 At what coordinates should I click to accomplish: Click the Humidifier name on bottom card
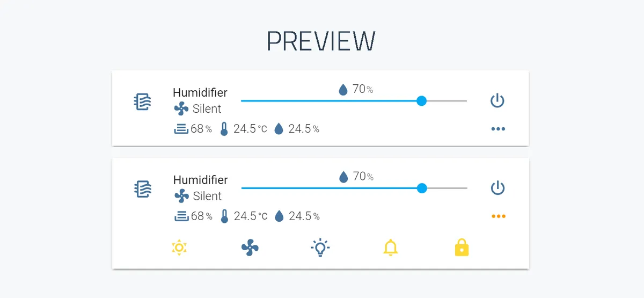point(201,180)
